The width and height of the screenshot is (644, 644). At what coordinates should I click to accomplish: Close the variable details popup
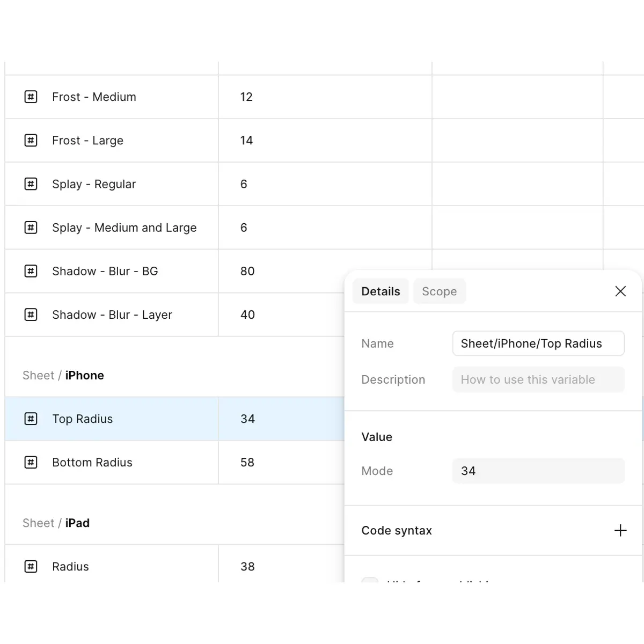tap(620, 291)
